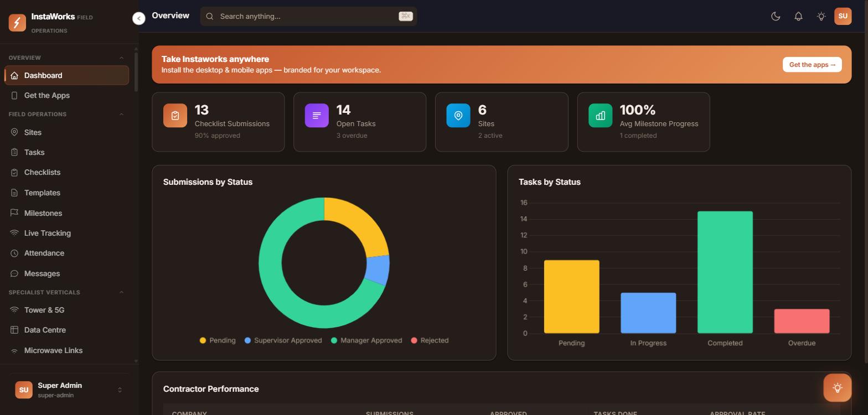Collapse the Specialist Verticals sidebar section
868x415 pixels.
tap(121, 292)
